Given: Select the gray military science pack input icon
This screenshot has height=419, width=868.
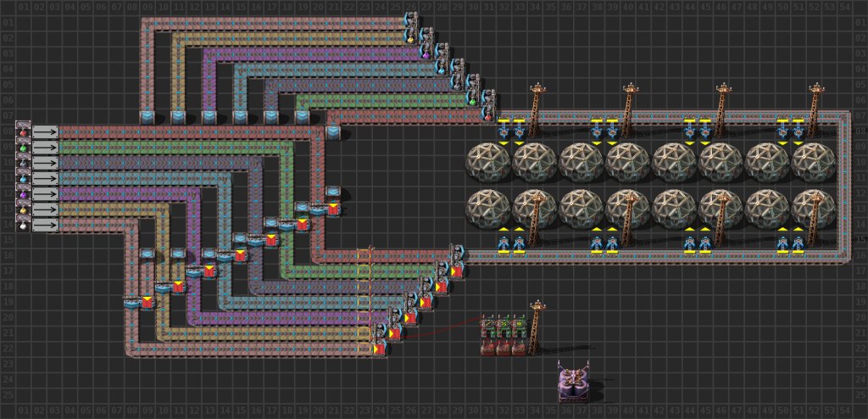Looking at the screenshot, I should click(x=23, y=163).
